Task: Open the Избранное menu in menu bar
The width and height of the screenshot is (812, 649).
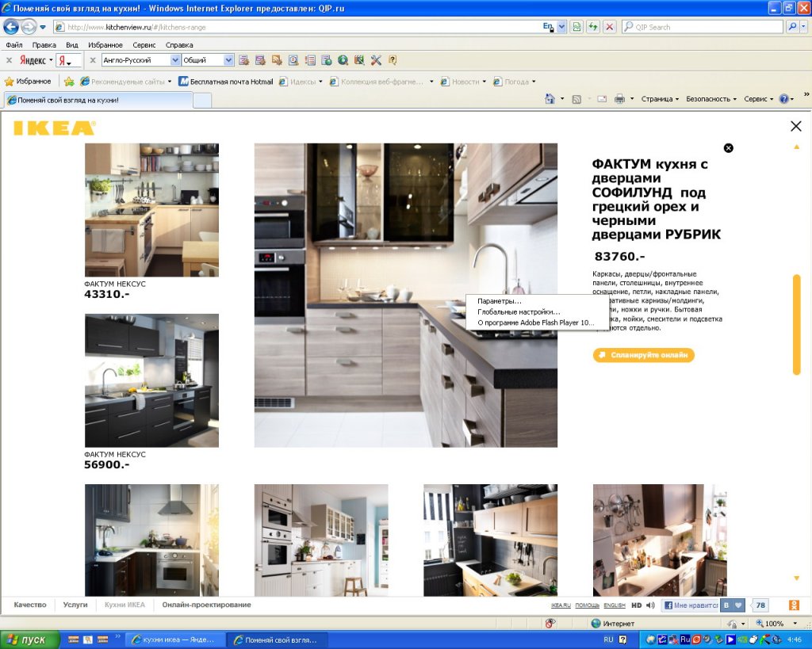Action: tap(105, 45)
